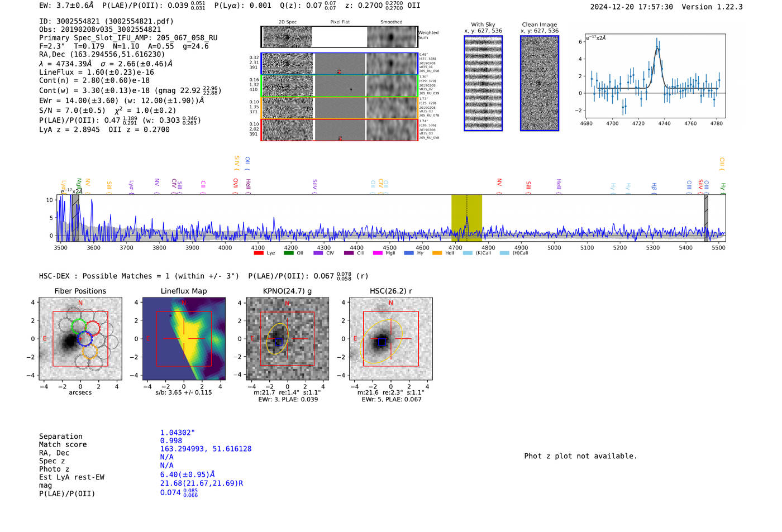The width and height of the screenshot is (782, 532).
Task: Click the red Lyα legend swatch
Action: click(258, 253)
